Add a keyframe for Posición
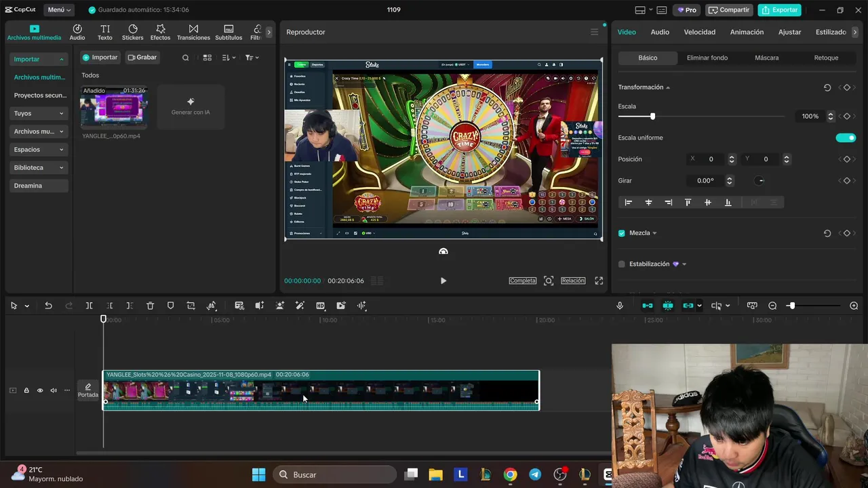This screenshot has height=488, width=868. coord(846,159)
